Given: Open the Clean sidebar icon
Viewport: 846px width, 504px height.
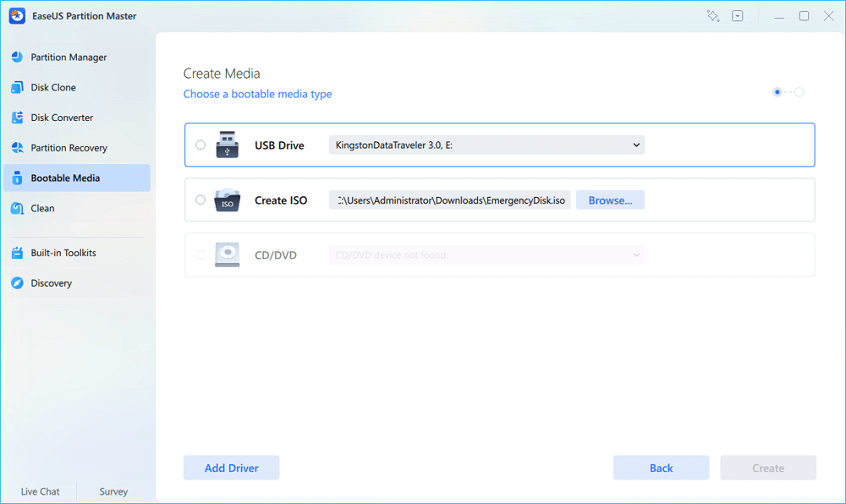Looking at the screenshot, I should [x=17, y=207].
